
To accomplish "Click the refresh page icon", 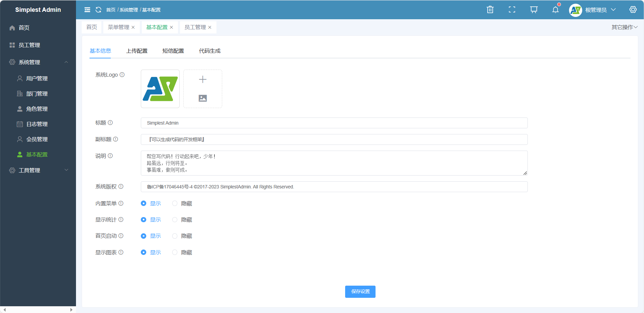I will pos(98,10).
